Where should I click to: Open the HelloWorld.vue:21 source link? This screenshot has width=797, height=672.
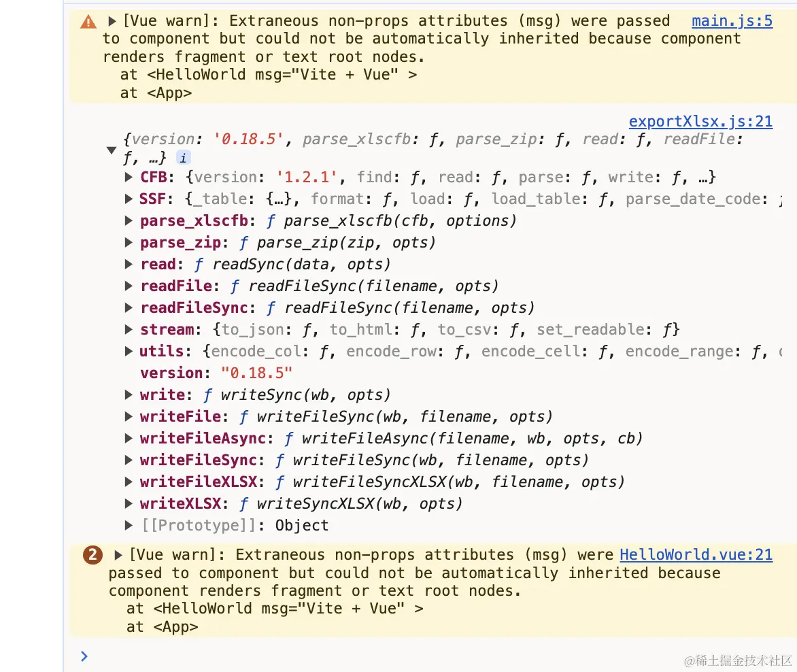tap(696, 554)
